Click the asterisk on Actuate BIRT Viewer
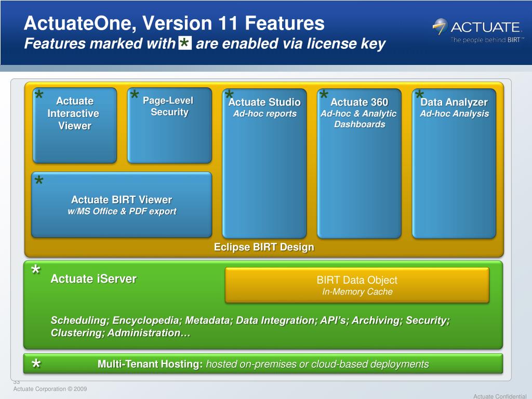The image size is (532, 399). (39, 180)
